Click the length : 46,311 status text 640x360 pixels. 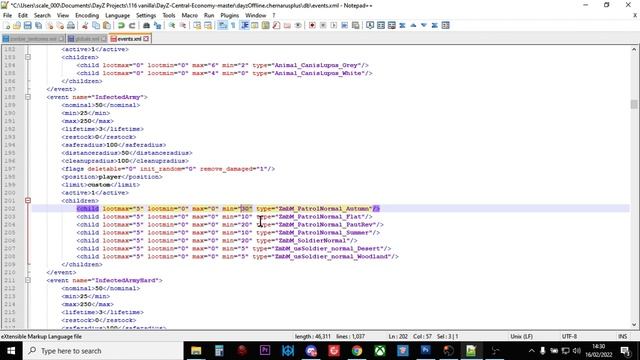(x=313, y=336)
